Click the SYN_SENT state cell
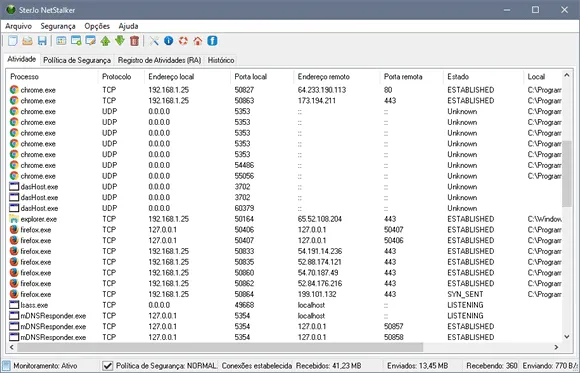 pos(465,294)
